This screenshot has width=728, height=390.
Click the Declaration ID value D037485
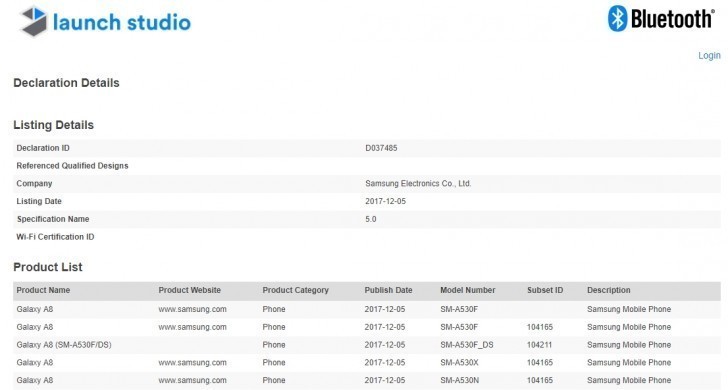381,148
